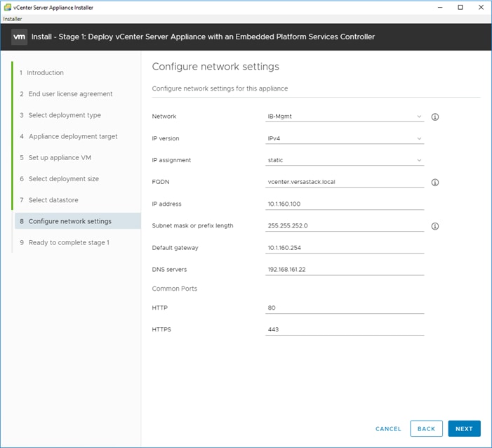Go to step 7 Select datastore
Image resolution: width=492 pixels, height=448 pixels.
49,200
